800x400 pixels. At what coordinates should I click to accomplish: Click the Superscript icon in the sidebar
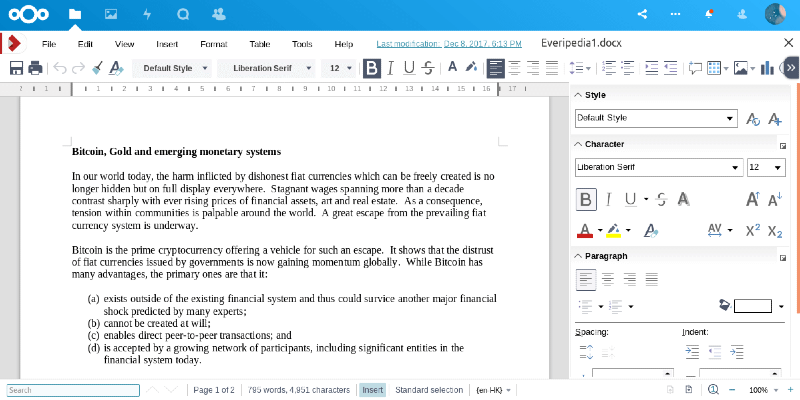tap(753, 230)
